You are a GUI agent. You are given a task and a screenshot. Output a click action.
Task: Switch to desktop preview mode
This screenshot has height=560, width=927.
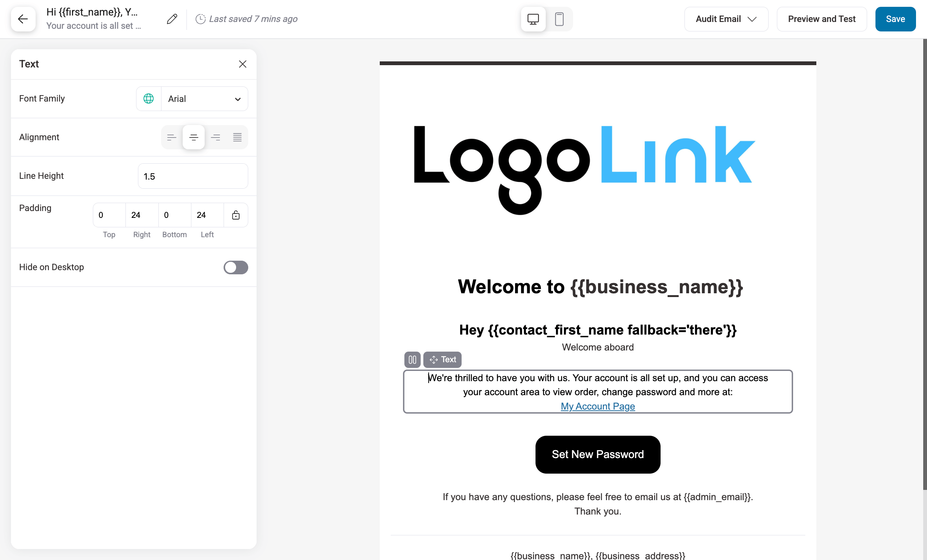pos(533,19)
